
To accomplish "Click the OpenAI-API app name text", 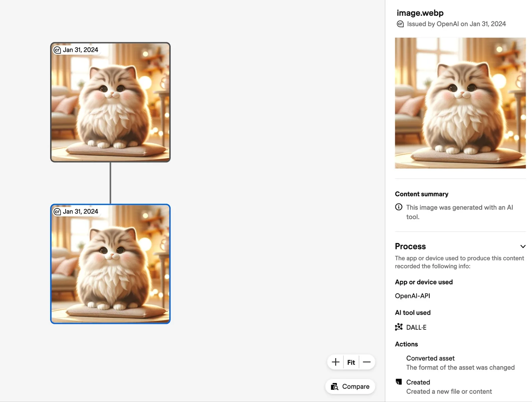I will (x=412, y=296).
